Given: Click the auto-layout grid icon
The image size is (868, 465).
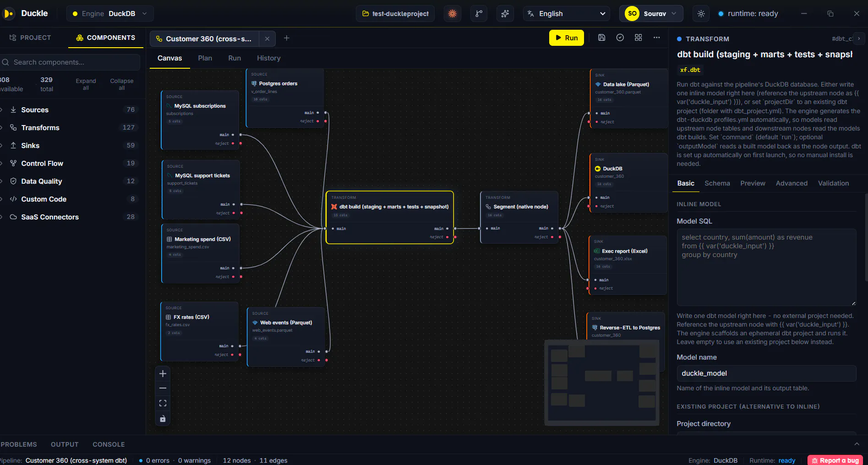Looking at the screenshot, I should 638,38.
